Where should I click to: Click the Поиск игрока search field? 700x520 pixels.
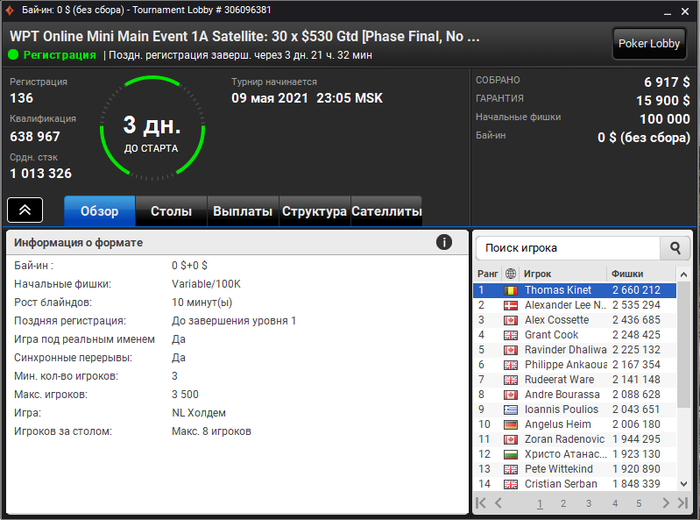tap(568, 248)
